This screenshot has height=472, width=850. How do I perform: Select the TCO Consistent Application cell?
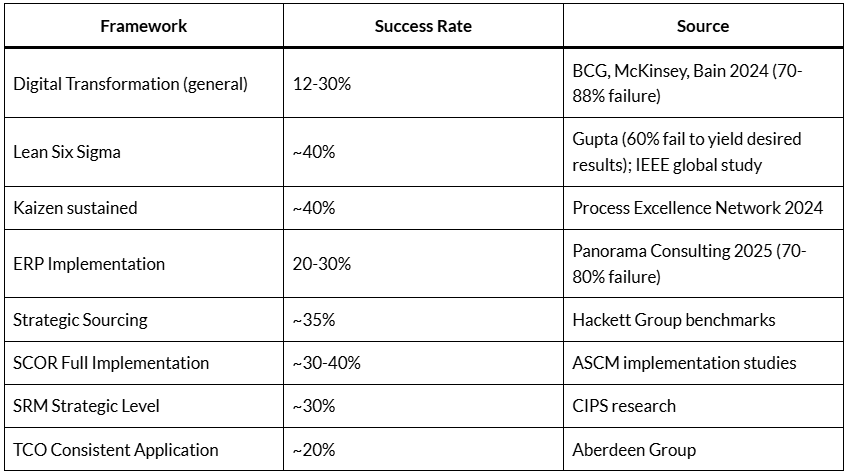coord(115,449)
